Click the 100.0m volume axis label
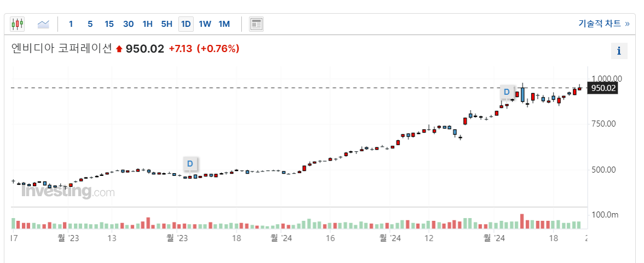644x263 pixels. pos(605,215)
